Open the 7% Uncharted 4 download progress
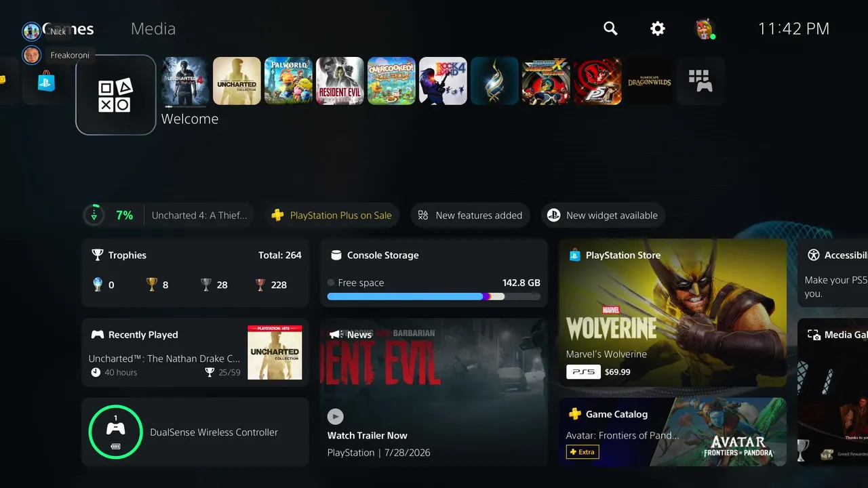 click(x=168, y=215)
